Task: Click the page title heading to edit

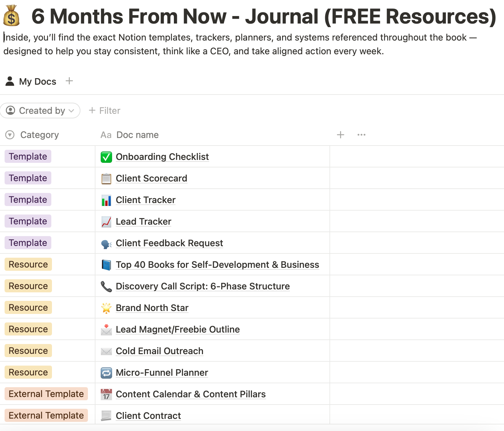Action: 263,16
